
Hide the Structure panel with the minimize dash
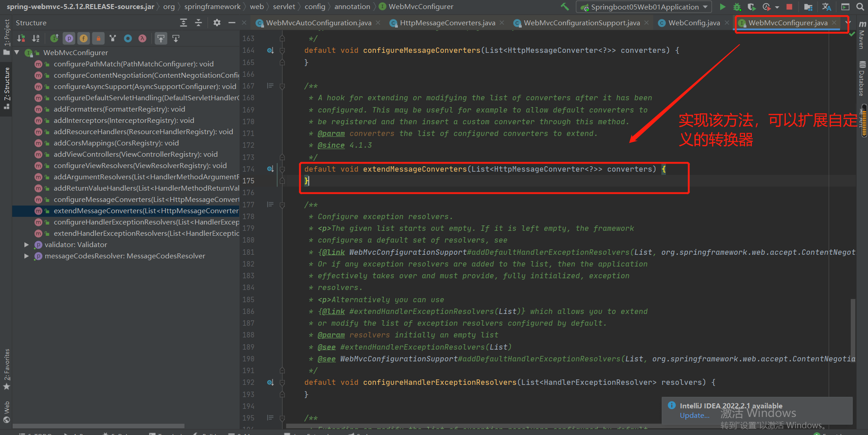[x=232, y=23]
